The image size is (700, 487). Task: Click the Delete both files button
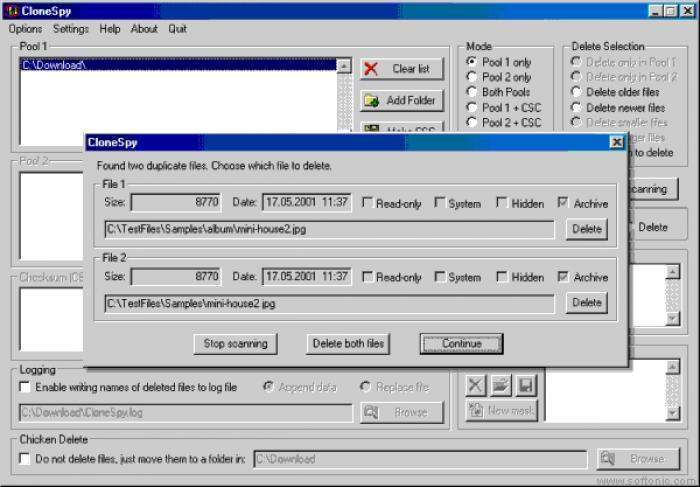pyautogui.click(x=347, y=344)
